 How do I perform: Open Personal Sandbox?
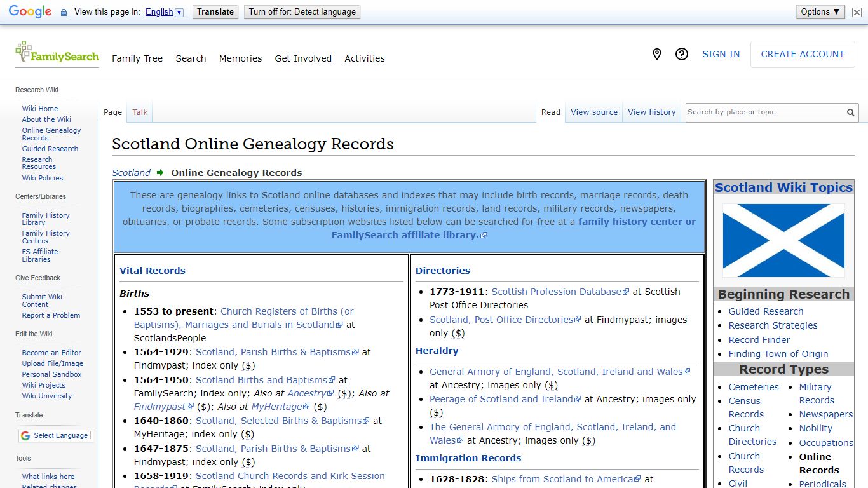tap(52, 374)
